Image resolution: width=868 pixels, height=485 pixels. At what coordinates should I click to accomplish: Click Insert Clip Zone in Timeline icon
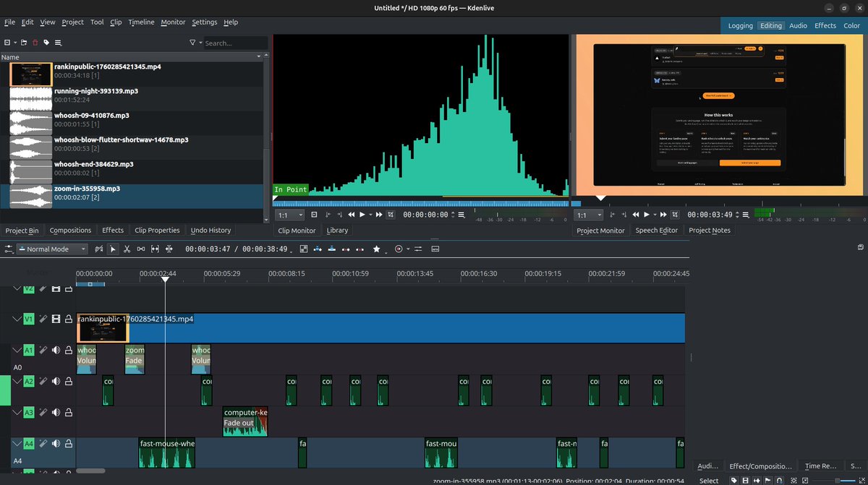(x=318, y=249)
